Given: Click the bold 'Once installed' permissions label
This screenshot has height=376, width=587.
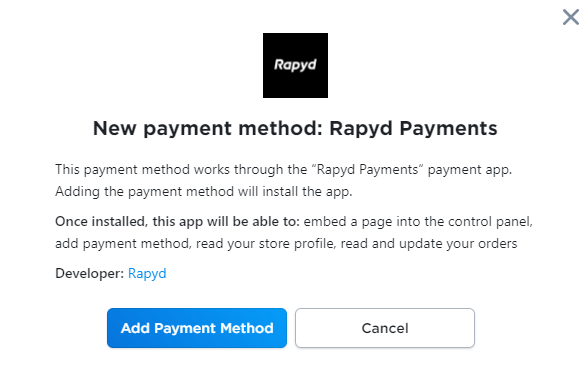Looking at the screenshot, I should point(177,221).
